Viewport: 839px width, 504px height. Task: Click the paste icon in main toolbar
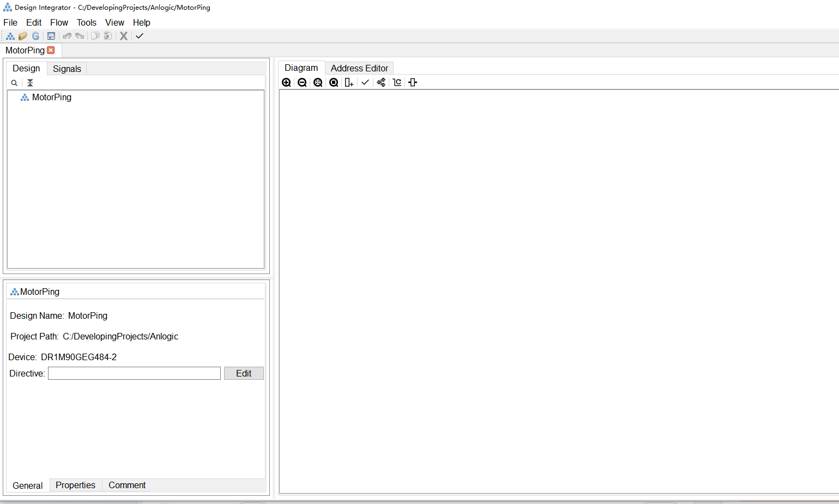pos(108,36)
